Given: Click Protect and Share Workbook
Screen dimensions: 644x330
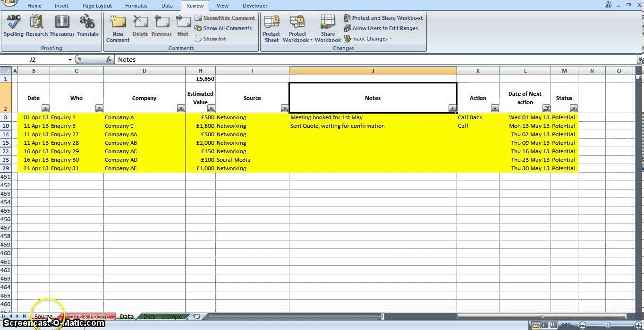Looking at the screenshot, I should click(383, 18).
